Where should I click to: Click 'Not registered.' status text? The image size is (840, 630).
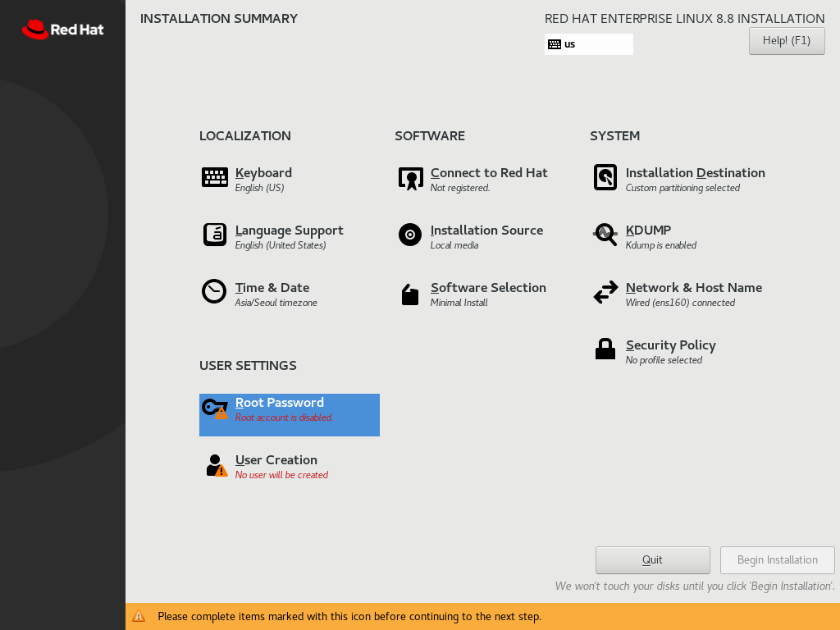pyautogui.click(x=460, y=188)
